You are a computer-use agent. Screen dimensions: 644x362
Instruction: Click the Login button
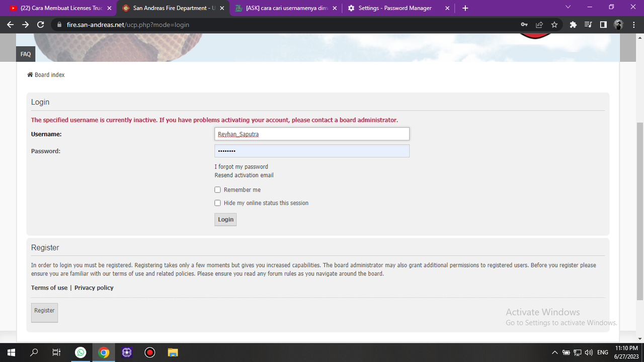point(225,219)
